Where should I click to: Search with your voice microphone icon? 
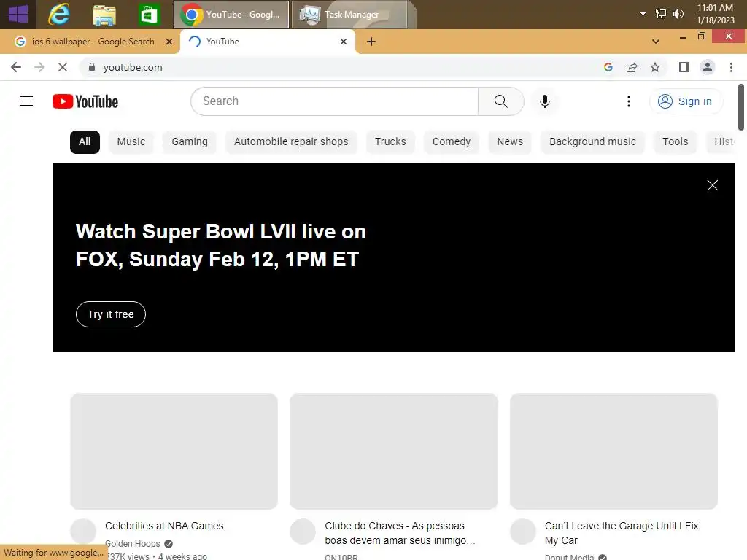point(544,101)
